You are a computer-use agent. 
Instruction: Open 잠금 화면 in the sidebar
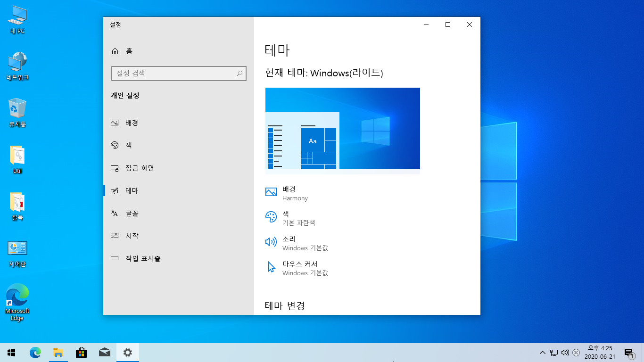tap(179, 168)
